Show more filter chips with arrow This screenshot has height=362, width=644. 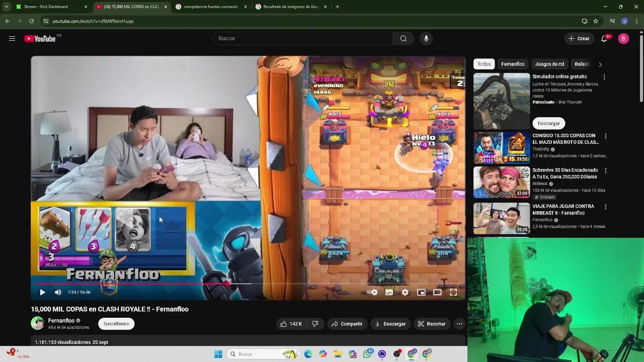coord(600,64)
